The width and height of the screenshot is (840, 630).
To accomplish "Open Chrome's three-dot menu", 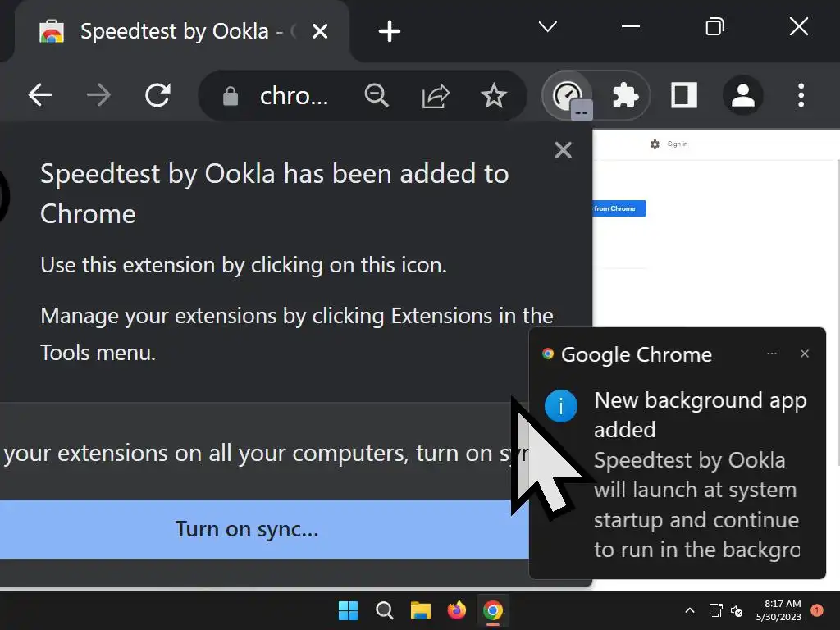I will click(801, 95).
